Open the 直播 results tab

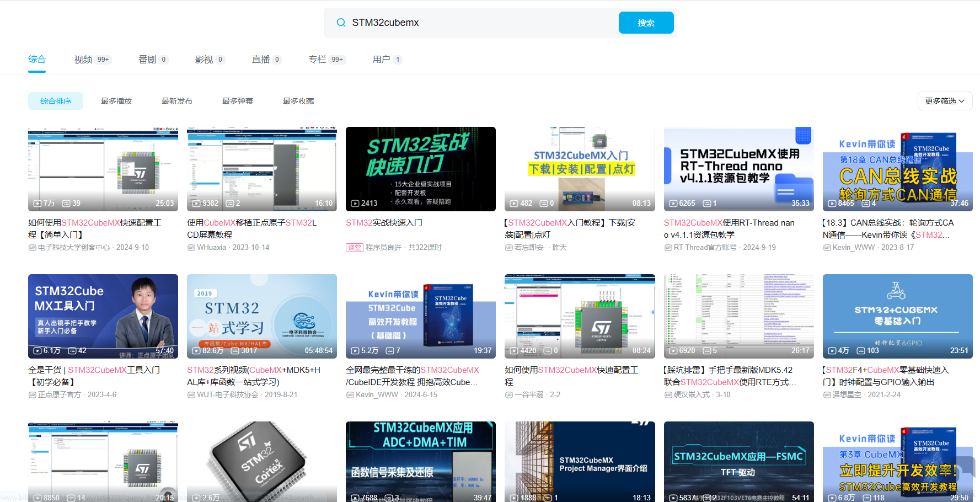click(266, 60)
